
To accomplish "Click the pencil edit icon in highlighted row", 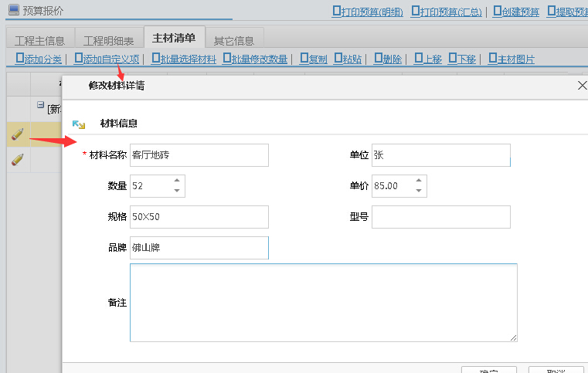I will [17, 134].
